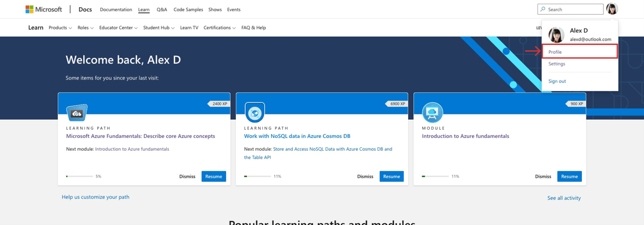Click the Learn heading in the sub-navigation
The image size is (644, 225).
(36, 28)
